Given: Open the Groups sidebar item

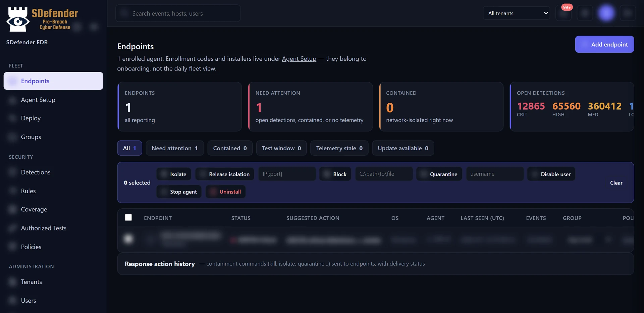Looking at the screenshot, I should coord(53,137).
